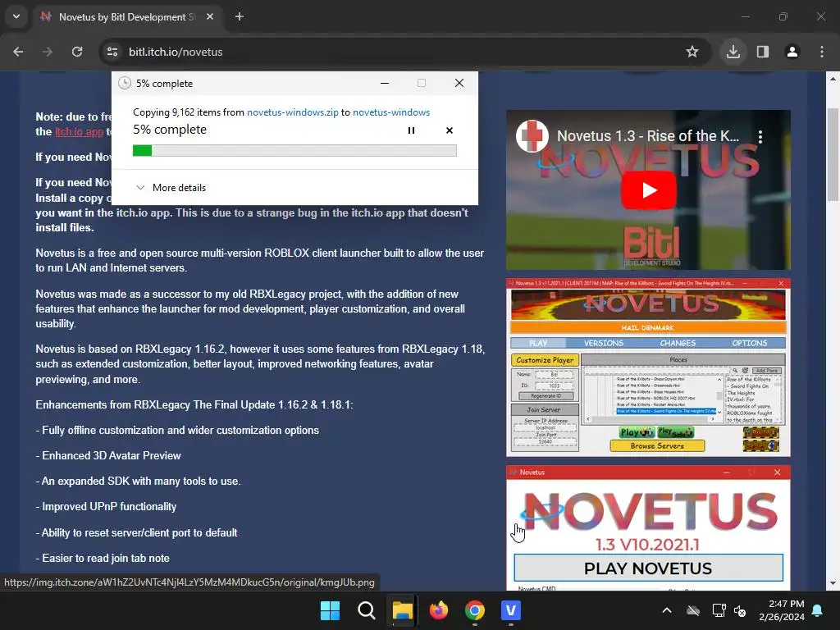Screen dimensions: 840x630
Task: Open the blue V app in taskbar
Action: (511, 610)
